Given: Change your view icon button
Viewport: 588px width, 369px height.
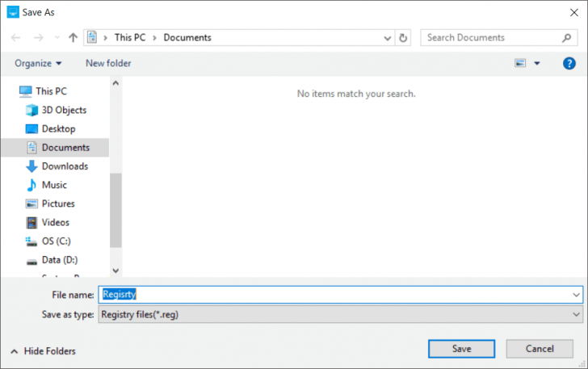Looking at the screenshot, I should pos(520,63).
